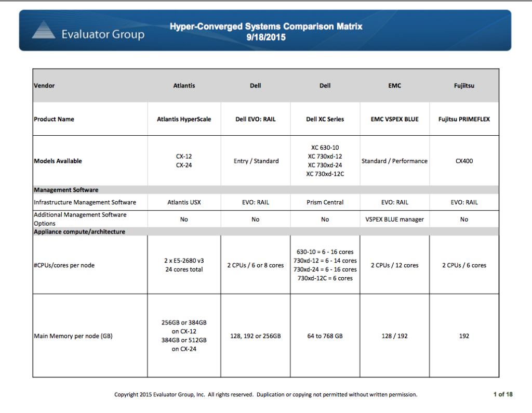Viewport: 532px width, 413px height.
Task: Click the 'Main Memory per node (GB)' row label
Action: coord(73,336)
